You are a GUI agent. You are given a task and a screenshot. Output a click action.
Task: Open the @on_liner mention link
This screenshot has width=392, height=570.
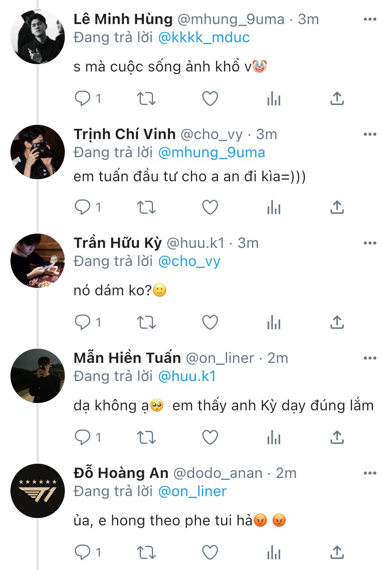point(192,491)
